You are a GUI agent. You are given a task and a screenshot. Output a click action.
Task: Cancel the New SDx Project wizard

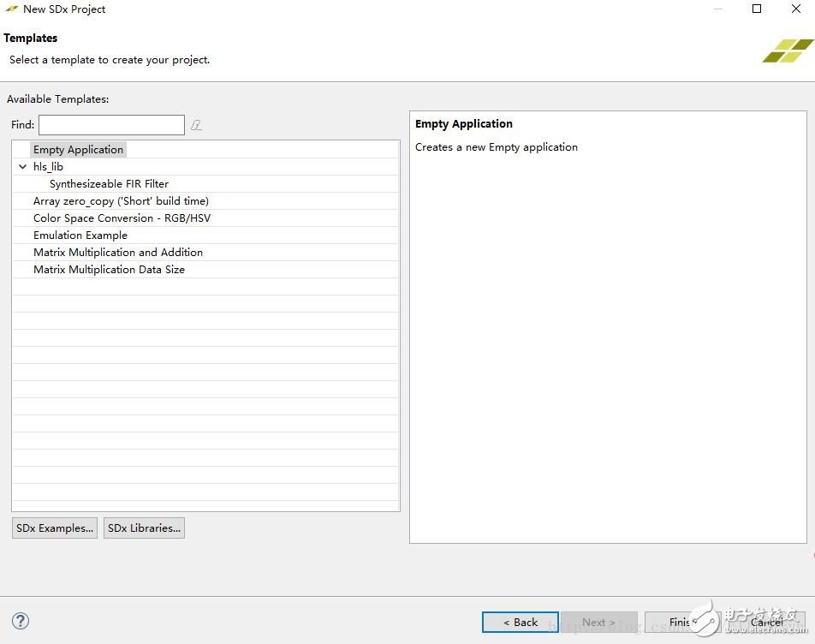(x=766, y=623)
